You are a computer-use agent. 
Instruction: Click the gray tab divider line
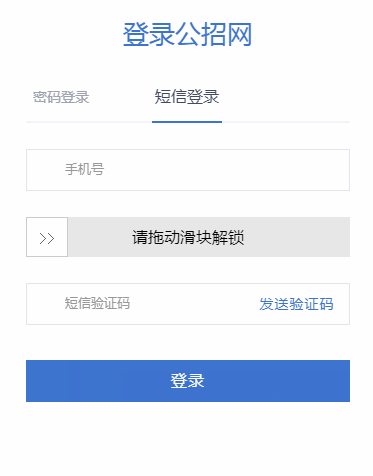[x=286, y=122]
